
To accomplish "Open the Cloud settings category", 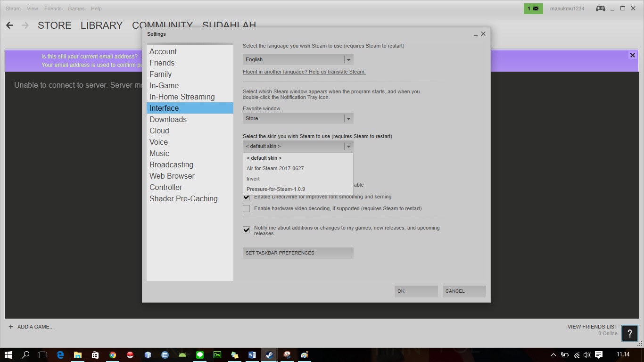I will (190, 131).
